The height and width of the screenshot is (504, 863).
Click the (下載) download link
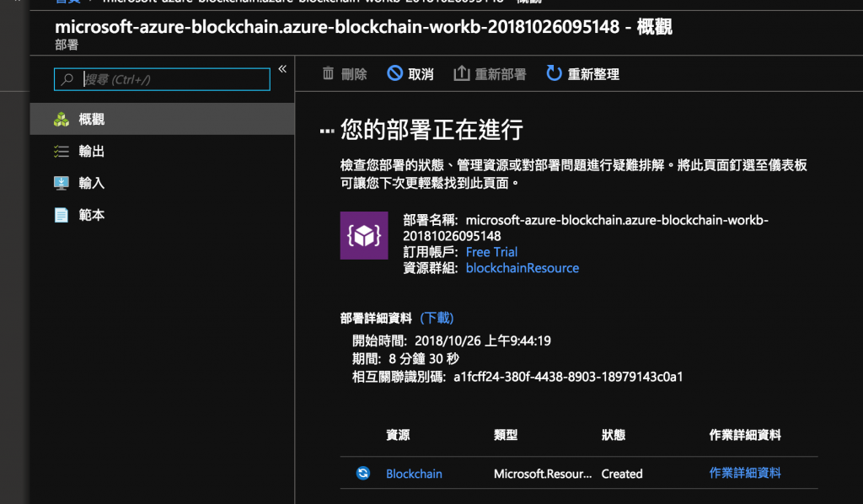click(437, 318)
